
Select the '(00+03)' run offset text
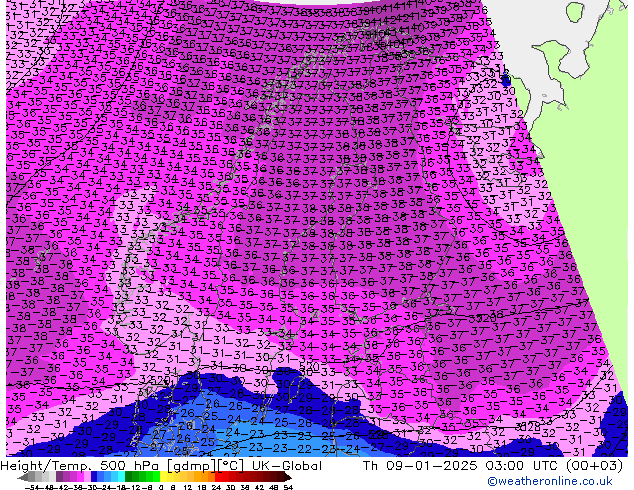[594, 466]
